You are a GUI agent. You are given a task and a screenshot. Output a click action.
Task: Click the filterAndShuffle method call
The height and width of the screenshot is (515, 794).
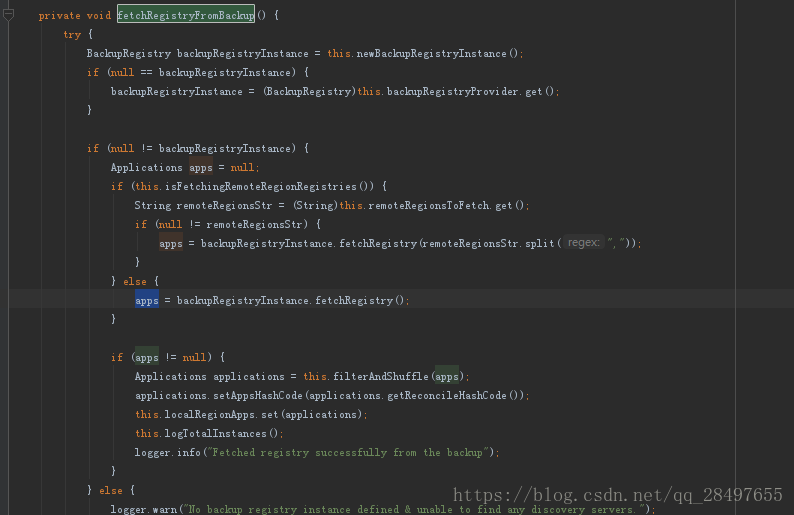pyautogui.click(x=381, y=377)
